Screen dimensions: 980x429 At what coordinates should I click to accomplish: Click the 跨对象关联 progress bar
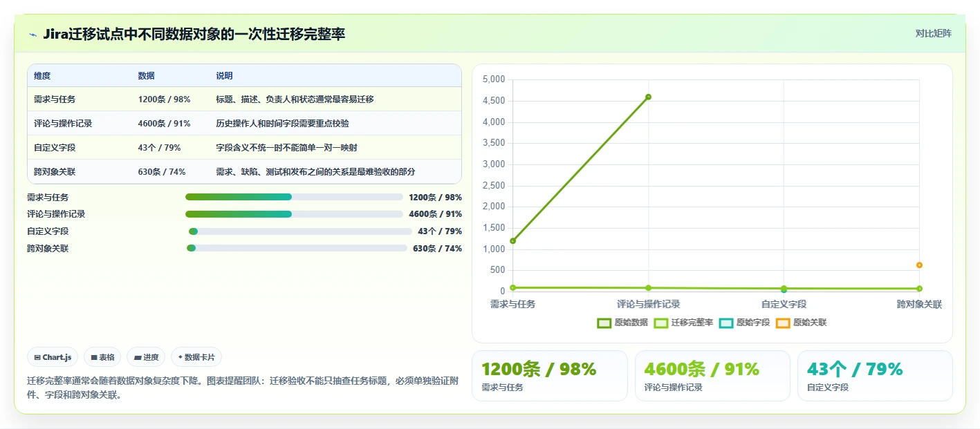[297, 248]
